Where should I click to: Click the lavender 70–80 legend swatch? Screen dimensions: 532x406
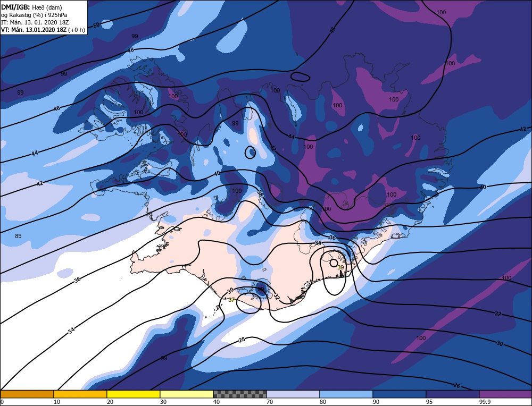point(293,394)
